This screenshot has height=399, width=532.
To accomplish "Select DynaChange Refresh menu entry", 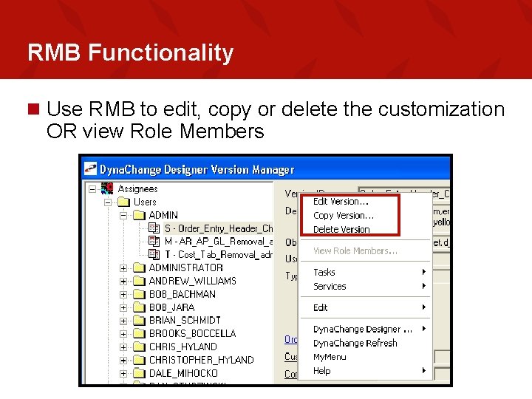I will click(355, 343).
